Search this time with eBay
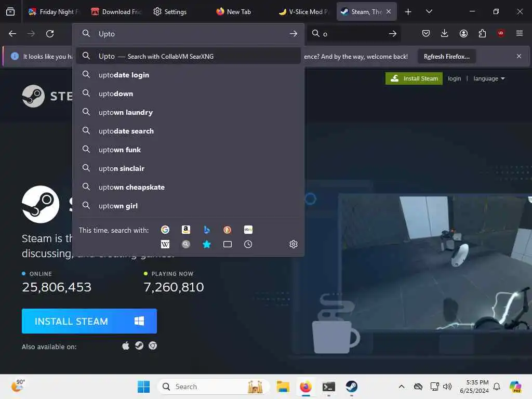 tap(248, 230)
